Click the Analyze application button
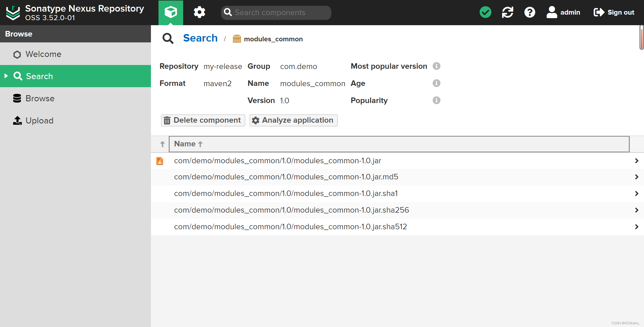Viewport: 644px width, 327px height. tap(293, 120)
